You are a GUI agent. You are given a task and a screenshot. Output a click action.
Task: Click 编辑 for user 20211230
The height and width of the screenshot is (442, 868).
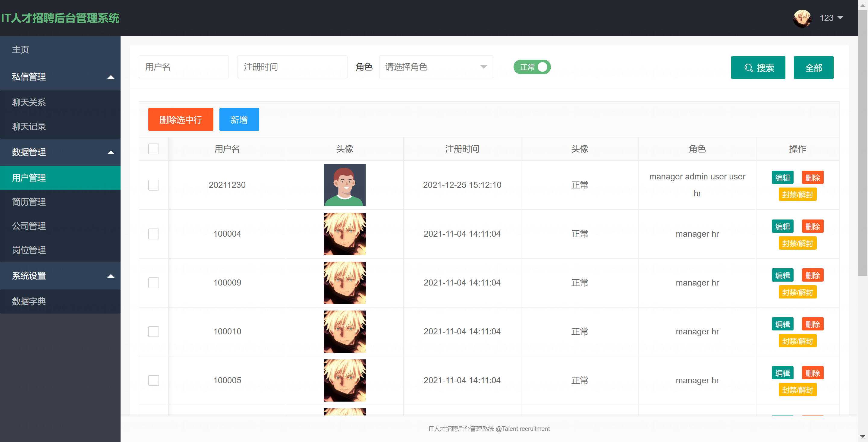point(782,178)
